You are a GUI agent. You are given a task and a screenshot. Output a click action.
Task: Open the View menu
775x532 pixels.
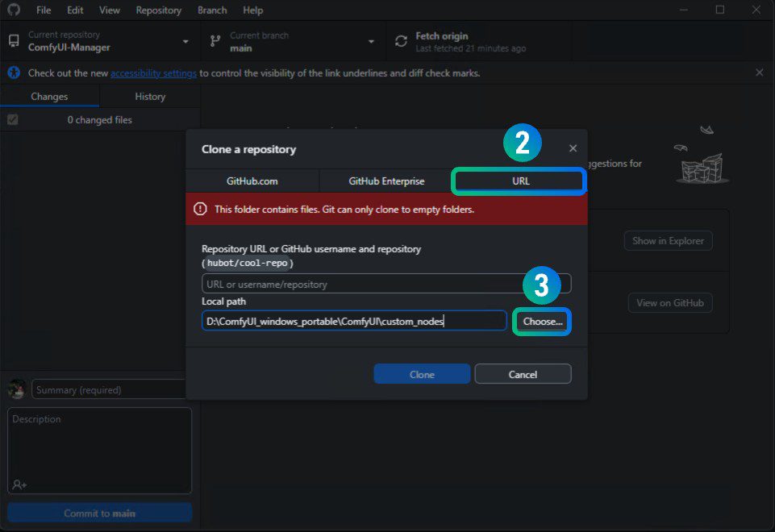click(x=109, y=10)
